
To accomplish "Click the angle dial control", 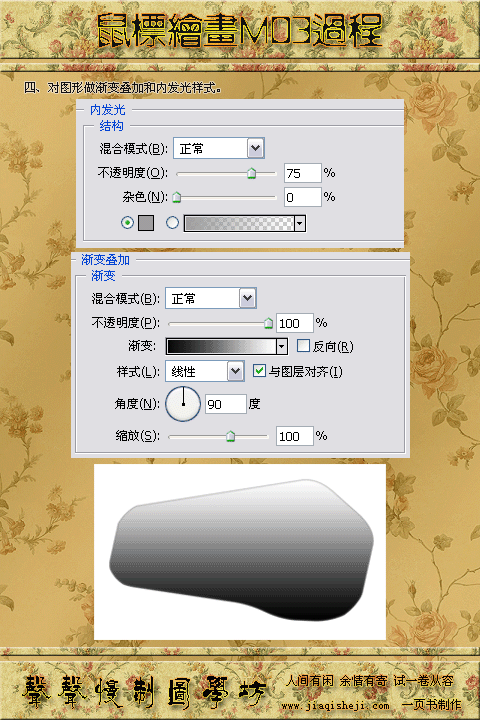I will [183, 404].
